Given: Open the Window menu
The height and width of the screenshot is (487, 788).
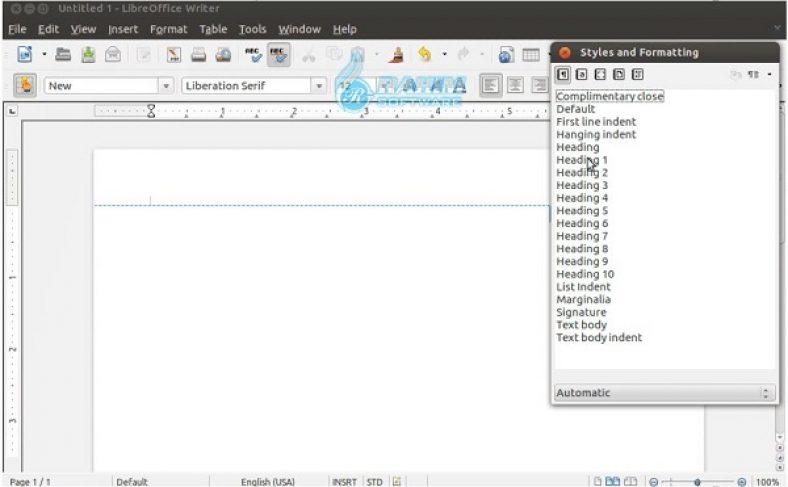Looking at the screenshot, I should (300, 29).
